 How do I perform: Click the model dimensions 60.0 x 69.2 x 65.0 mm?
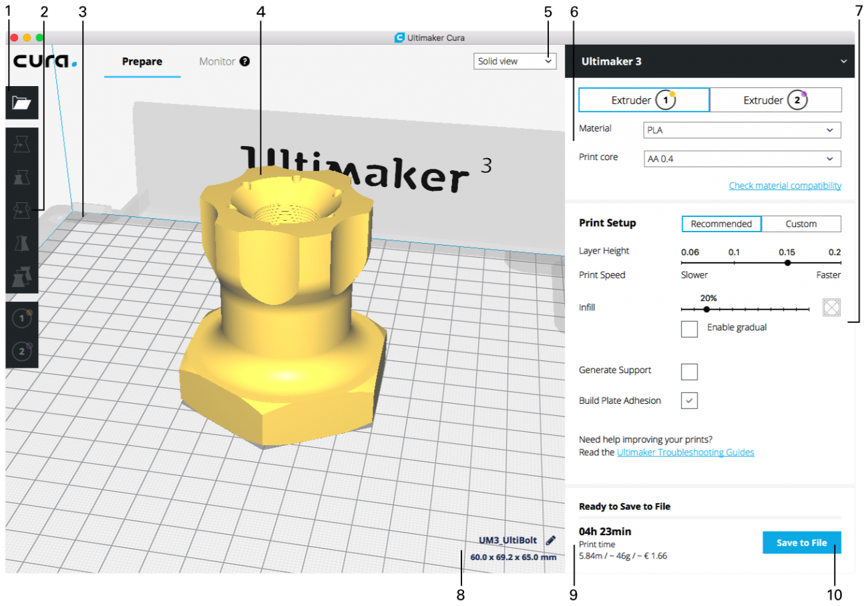tap(513, 557)
